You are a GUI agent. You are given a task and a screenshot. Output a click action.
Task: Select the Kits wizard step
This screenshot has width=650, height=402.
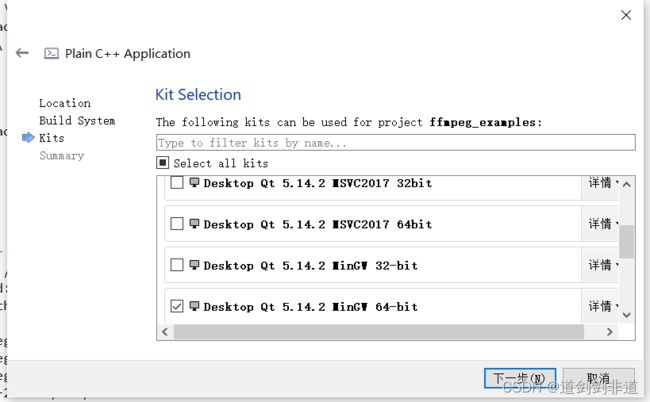pyautogui.click(x=52, y=138)
